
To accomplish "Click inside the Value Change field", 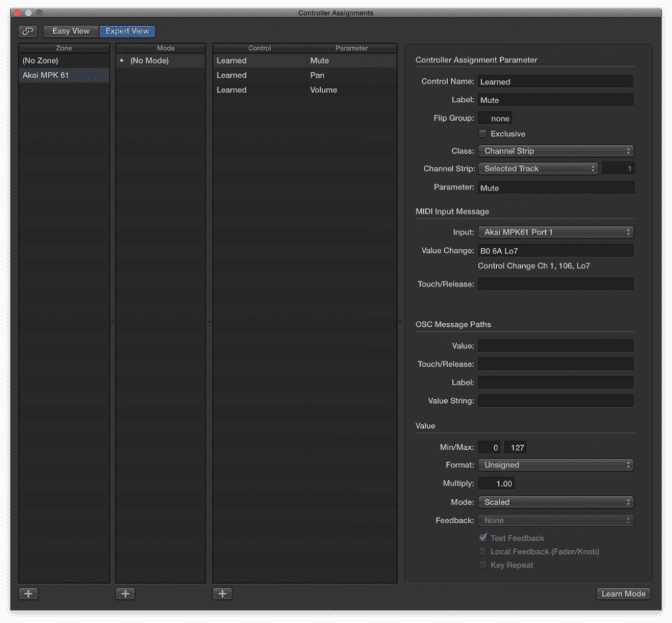I will (x=555, y=250).
